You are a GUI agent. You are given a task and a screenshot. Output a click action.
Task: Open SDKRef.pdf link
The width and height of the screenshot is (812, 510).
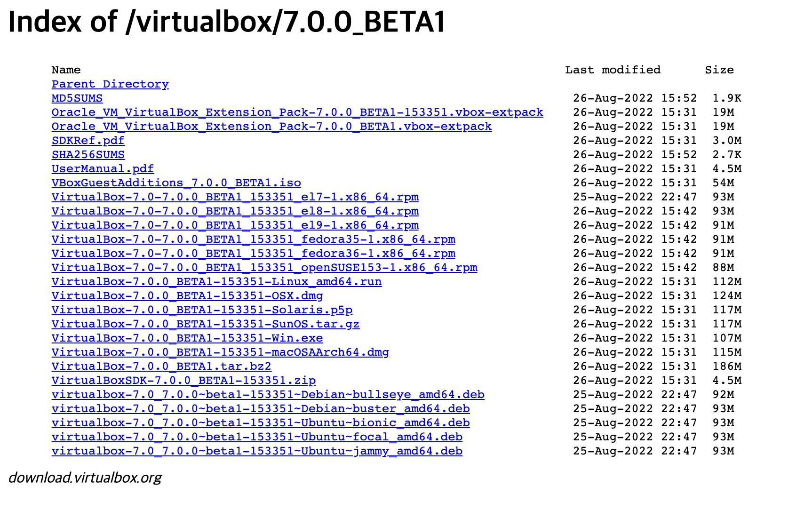pyautogui.click(x=88, y=141)
